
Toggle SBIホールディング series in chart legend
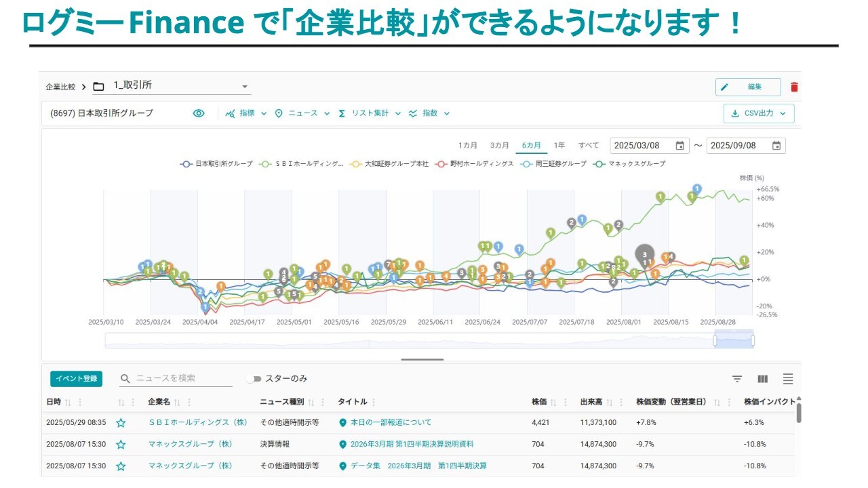tap(302, 164)
